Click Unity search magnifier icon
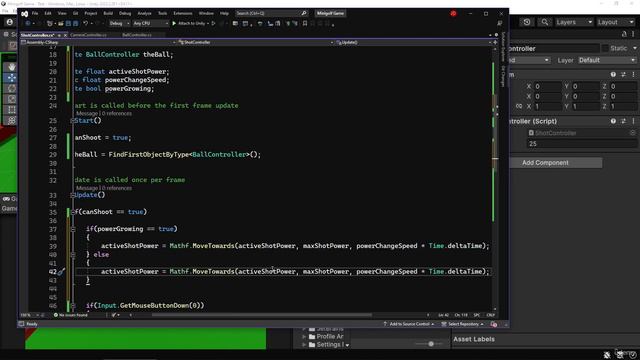The height and width of the screenshot is (360, 640). click(544, 22)
